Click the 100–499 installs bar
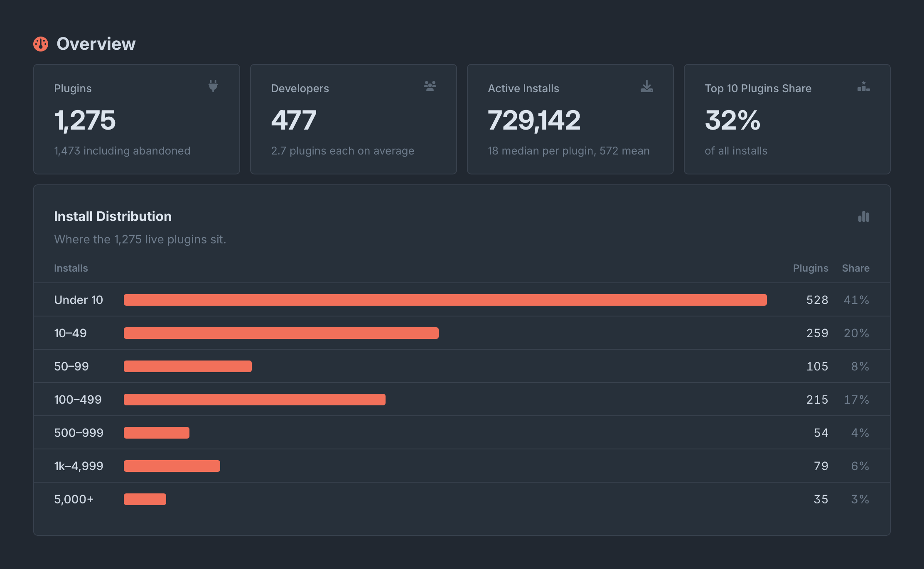Viewport: 924px width, 569px height. tap(255, 400)
